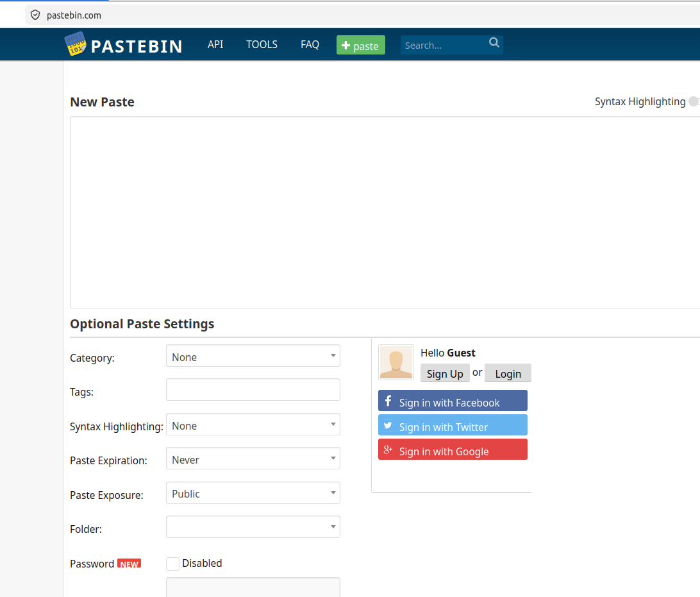Viewport: 700px width, 597px height.
Task: Click the Google plus icon
Action: pos(388,450)
